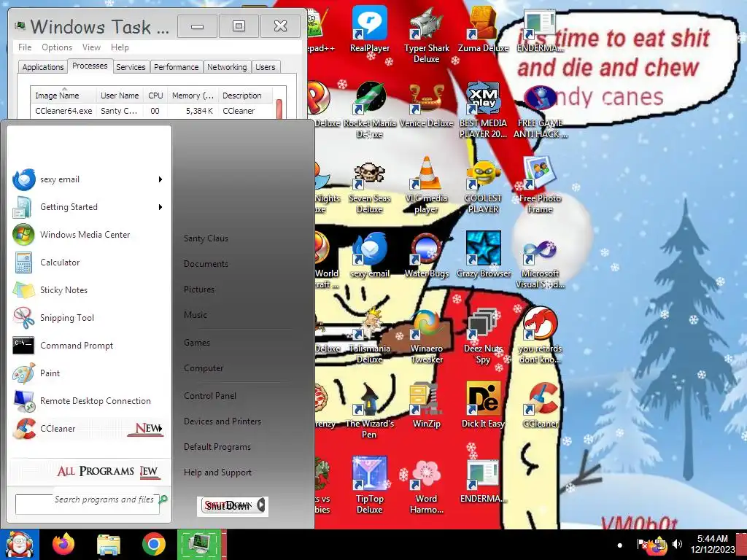Click the volume speaker tray icon
The height and width of the screenshot is (560, 747).
[x=677, y=544]
